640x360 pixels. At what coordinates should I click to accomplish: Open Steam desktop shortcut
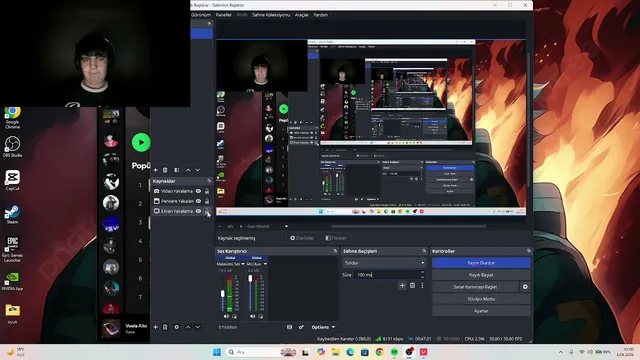12,214
